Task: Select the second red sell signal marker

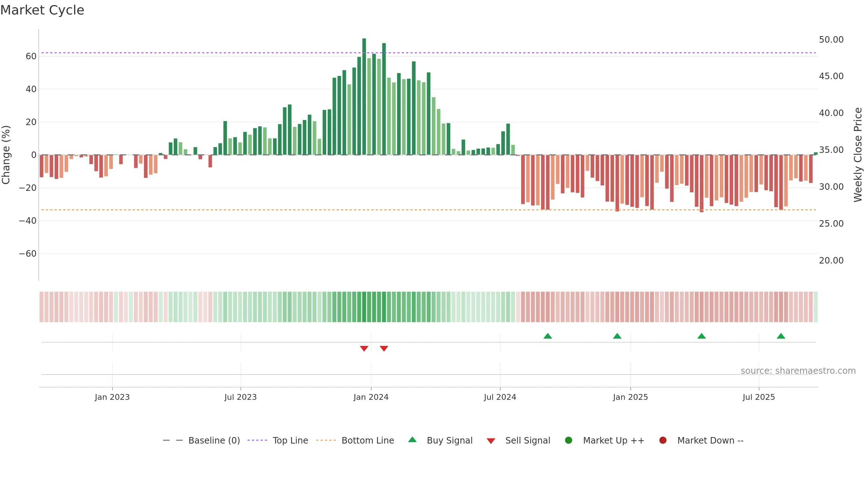Action: coord(384,348)
